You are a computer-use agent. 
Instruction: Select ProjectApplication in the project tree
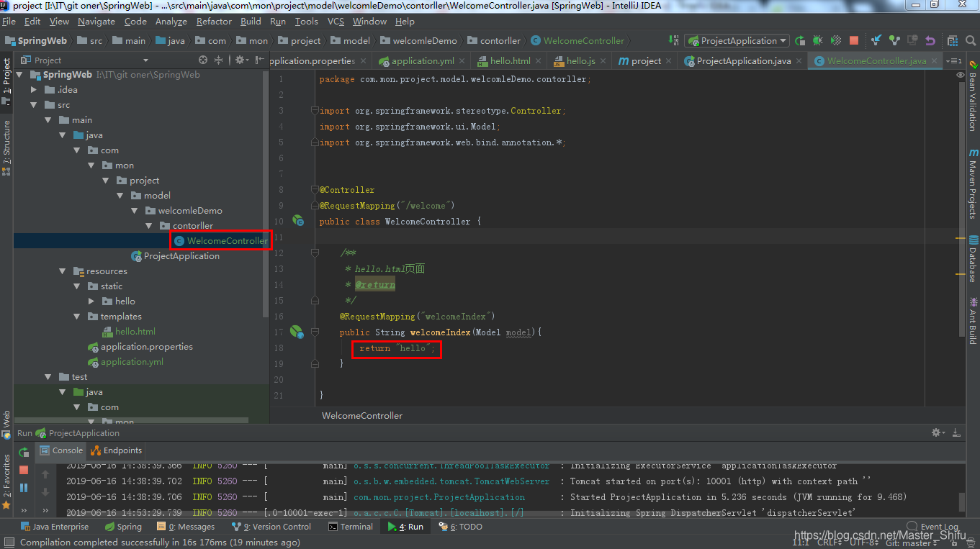click(175, 256)
